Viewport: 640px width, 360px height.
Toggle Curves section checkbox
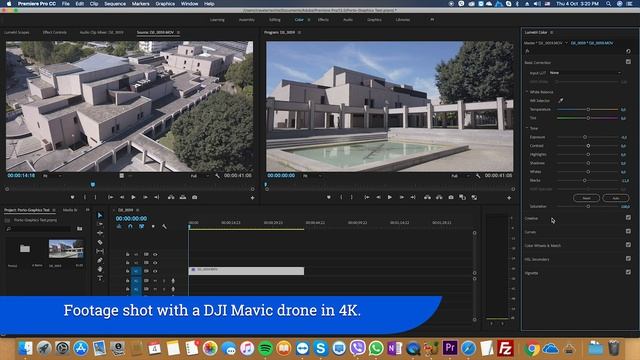[628, 231]
